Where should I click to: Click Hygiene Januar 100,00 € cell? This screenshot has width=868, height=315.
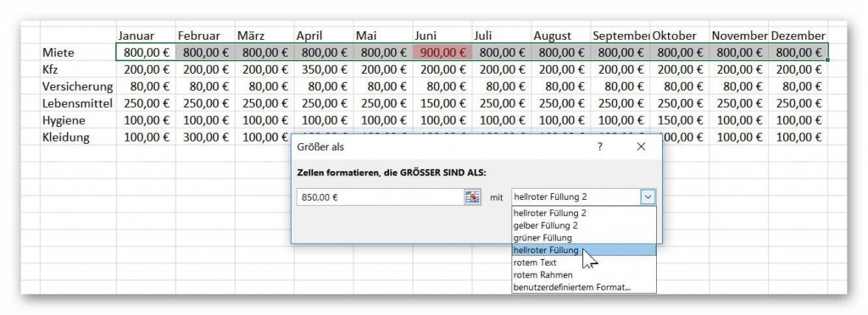click(146, 120)
